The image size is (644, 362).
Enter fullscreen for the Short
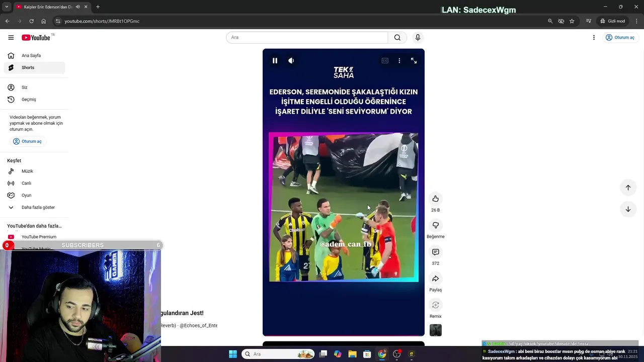coord(414,60)
